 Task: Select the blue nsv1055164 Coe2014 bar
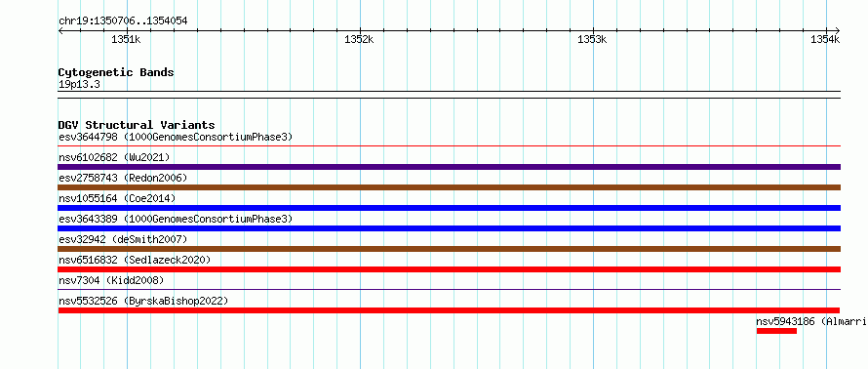(x=449, y=208)
